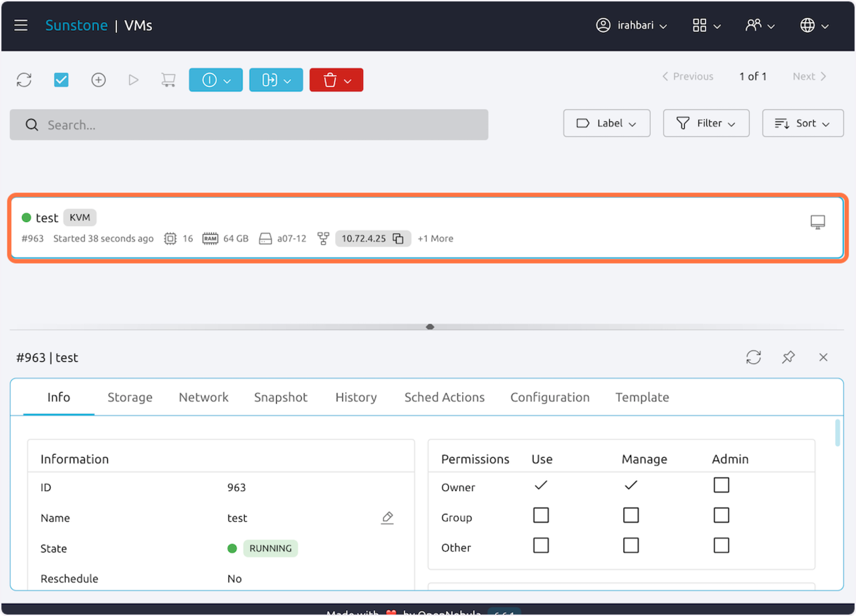Image resolution: width=856 pixels, height=616 pixels.
Task: Go to Previous page
Action: coord(687,76)
